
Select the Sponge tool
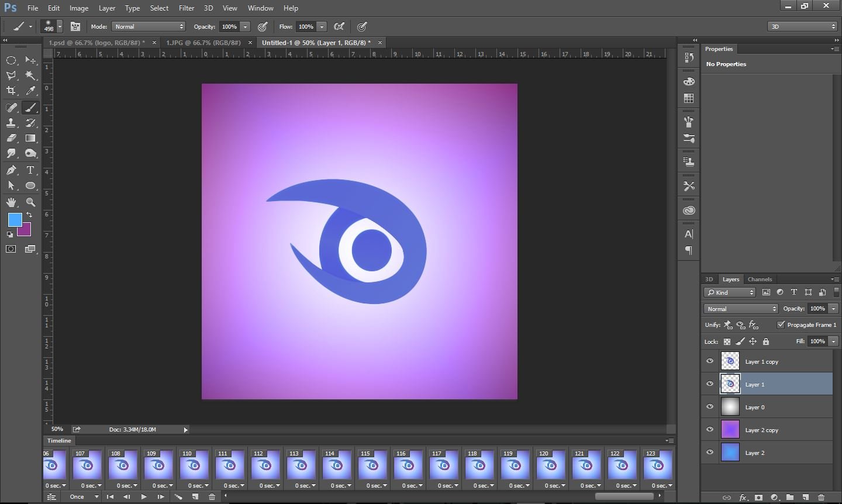(x=30, y=153)
